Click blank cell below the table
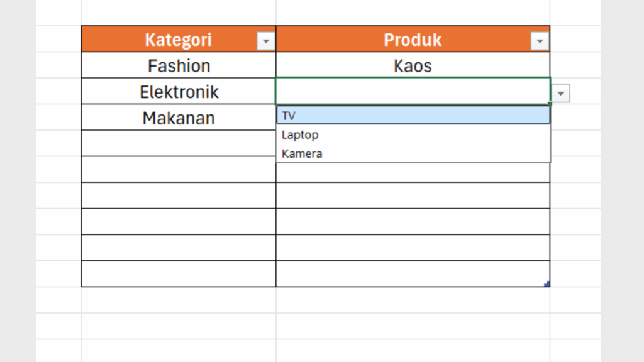 [179, 300]
